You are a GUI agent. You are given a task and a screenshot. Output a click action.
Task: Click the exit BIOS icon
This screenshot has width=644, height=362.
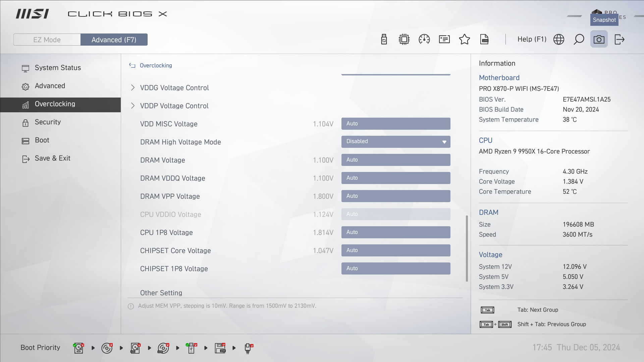(620, 39)
